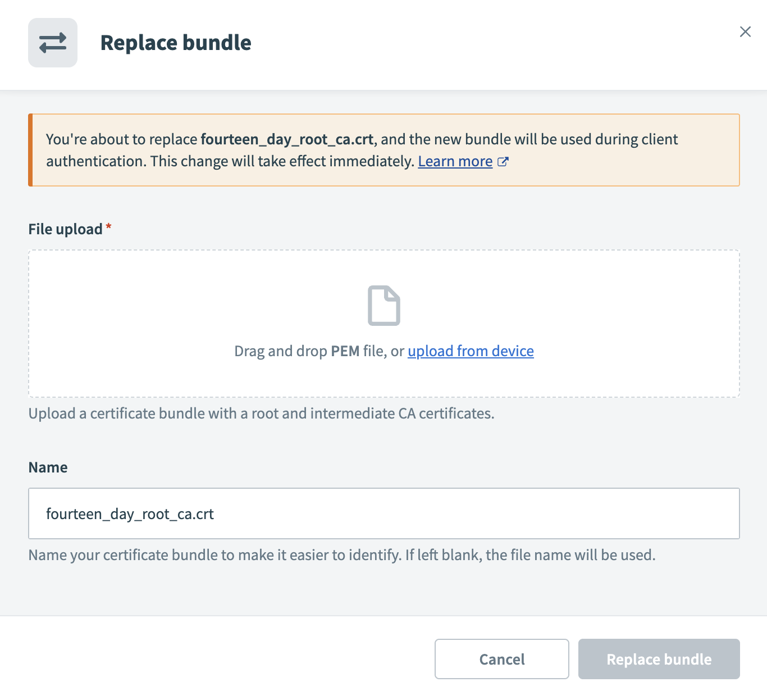The height and width of the screenshot is (700, 767).
Task: Click the Name section label
Action: tap(48, 467)
